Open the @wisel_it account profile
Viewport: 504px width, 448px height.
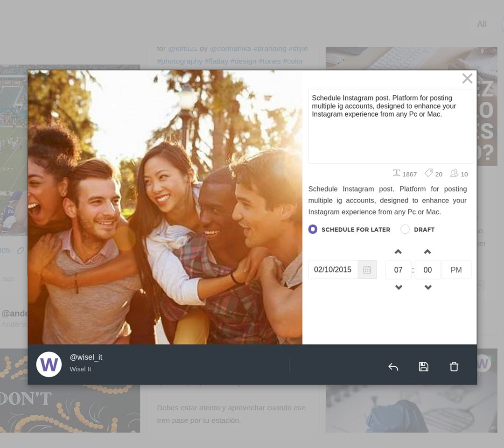86,357
